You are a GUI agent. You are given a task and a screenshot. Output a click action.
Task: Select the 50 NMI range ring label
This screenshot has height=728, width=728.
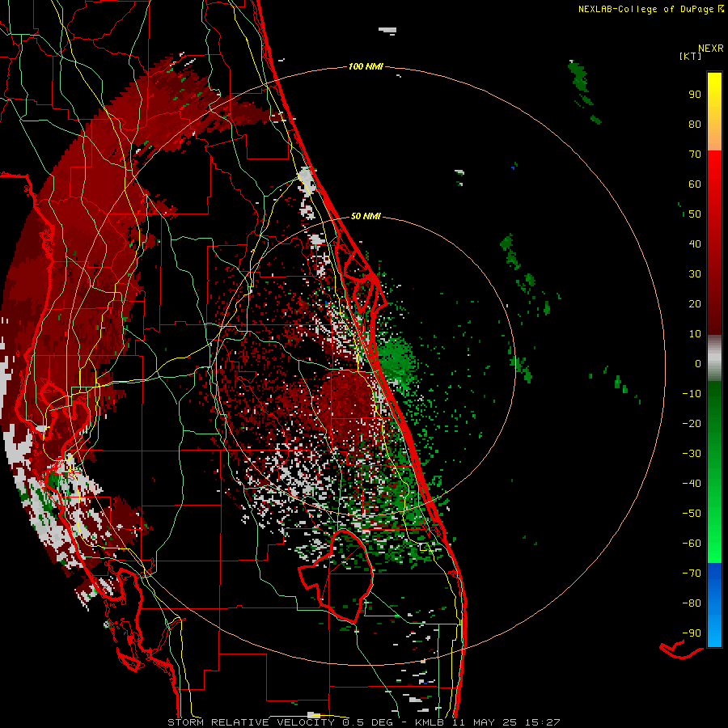coord(366,216)
